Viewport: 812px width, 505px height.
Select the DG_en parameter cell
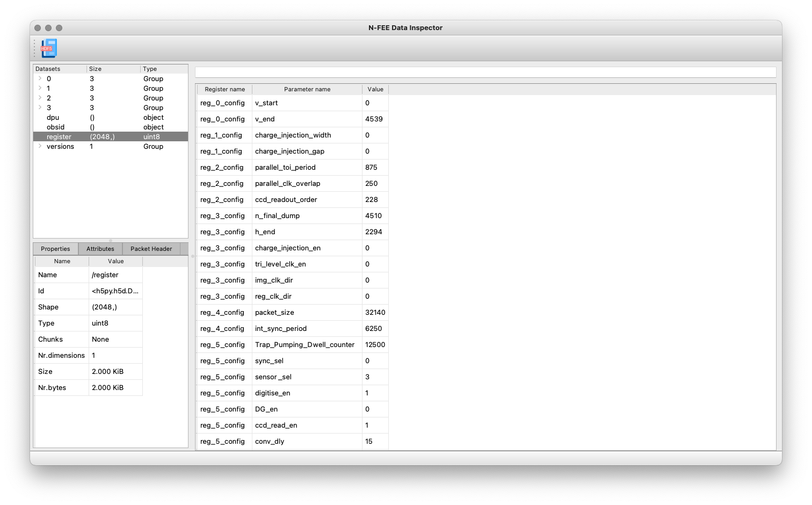click(x=307, y=409)
